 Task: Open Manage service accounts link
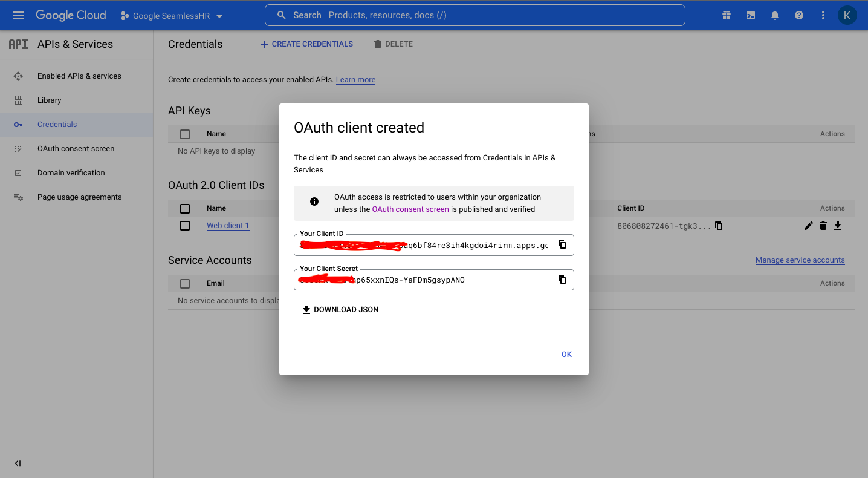pyautogui.click(x=800, y=260)
